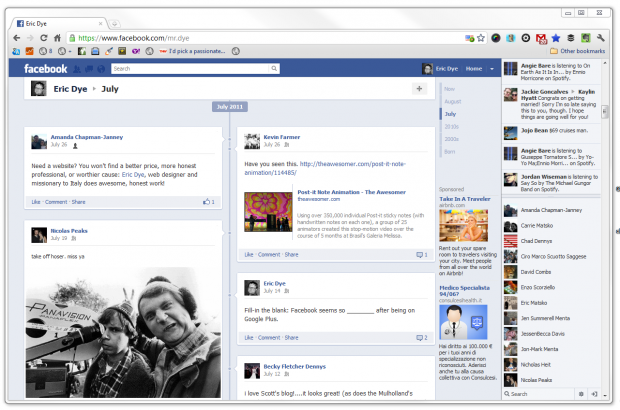This screenshot has width=620, height=410.
Task: Select July on the timeline navigator
Action: click(x=450, y=114)
